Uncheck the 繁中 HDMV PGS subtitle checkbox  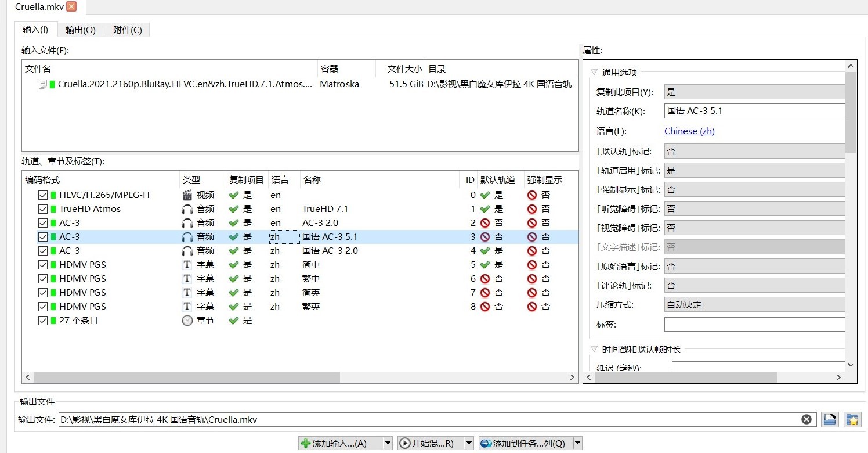[42, 279]
